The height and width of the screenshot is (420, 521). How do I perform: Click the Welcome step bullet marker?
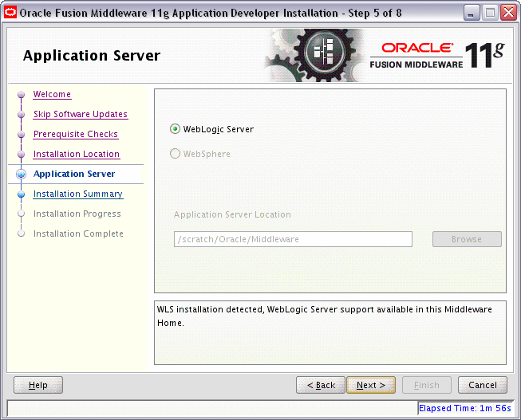pos(22,95)
